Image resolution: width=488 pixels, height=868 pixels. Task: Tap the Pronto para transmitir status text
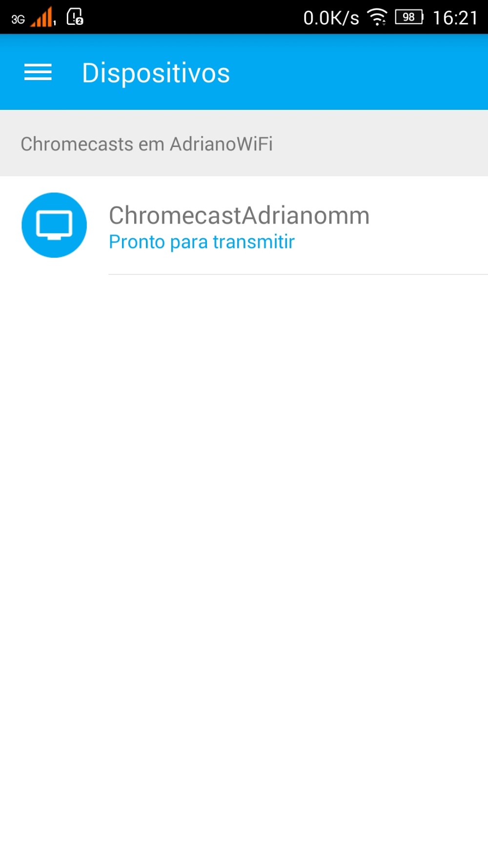click(x=202, y=242)
